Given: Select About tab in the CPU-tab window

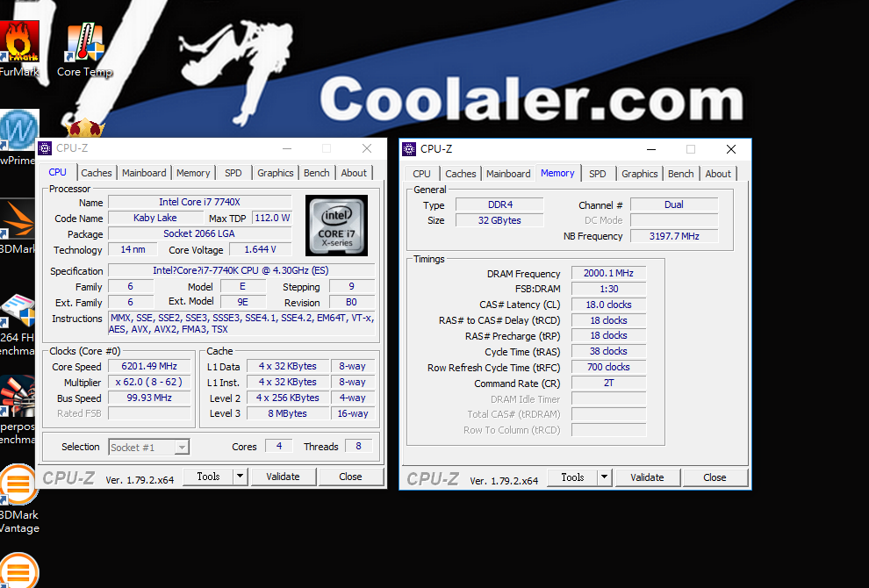Looking at the screenshot, I should point(354,173).
